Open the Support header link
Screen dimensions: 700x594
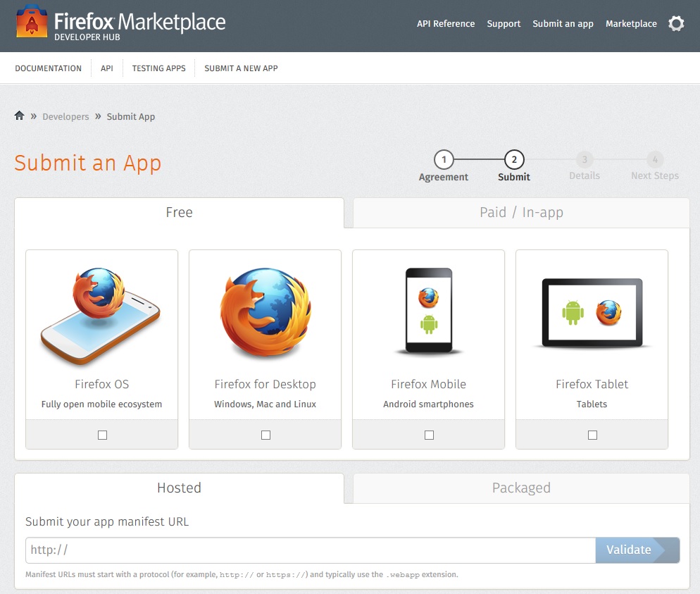(x=504, y=24)
